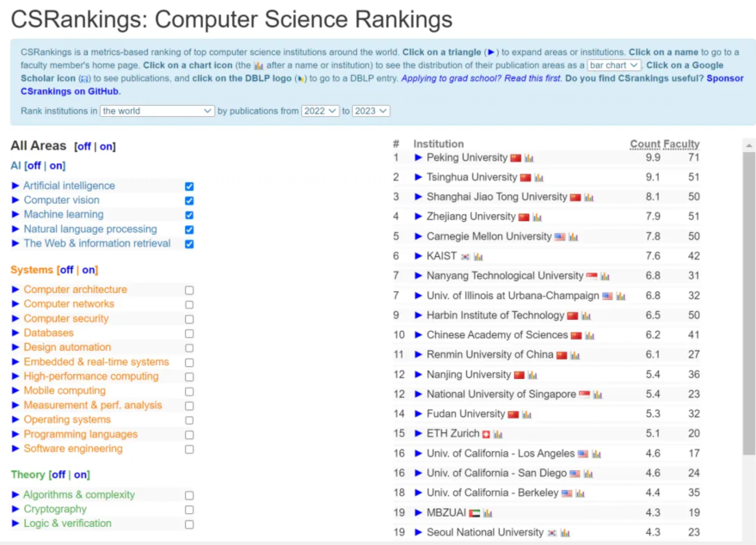Click the Faculty column header
756x545 pixels.
click(x=681, y=144)
